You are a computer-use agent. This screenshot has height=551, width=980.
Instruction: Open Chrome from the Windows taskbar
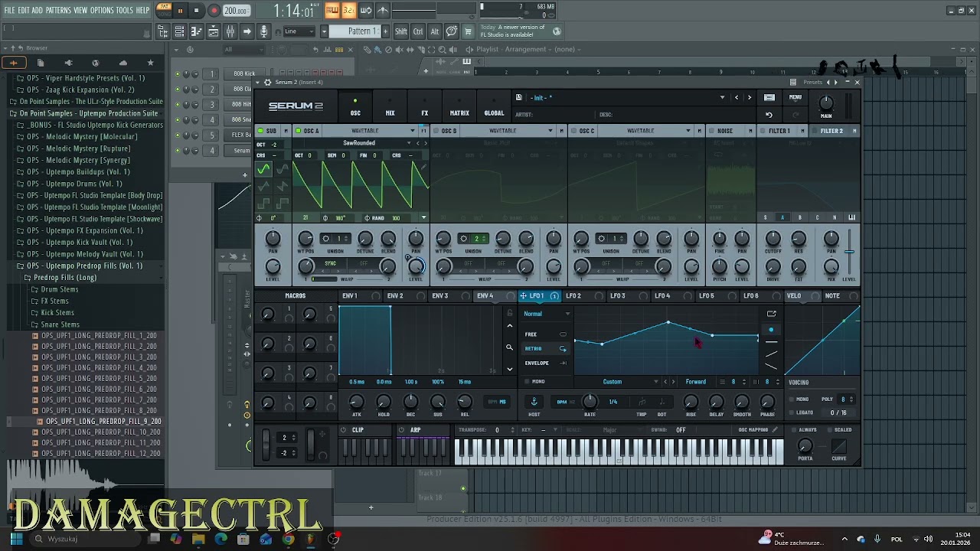pyautogui.click(x=288, y=539)
